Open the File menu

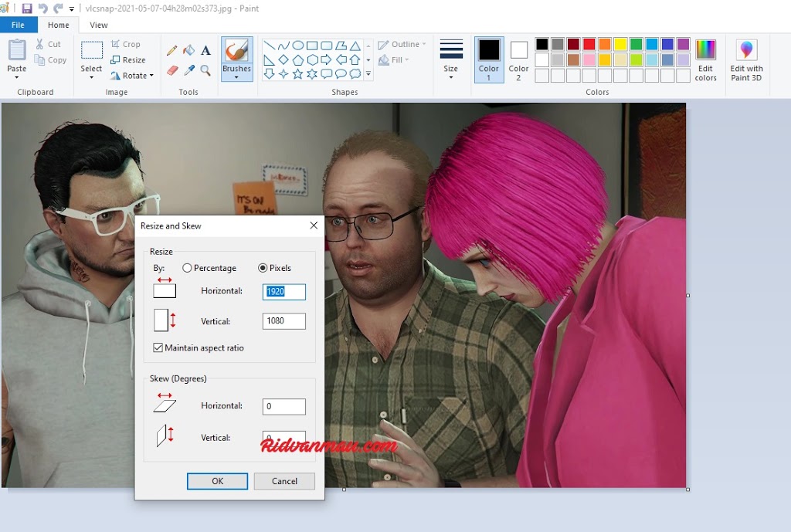[19, 25]
